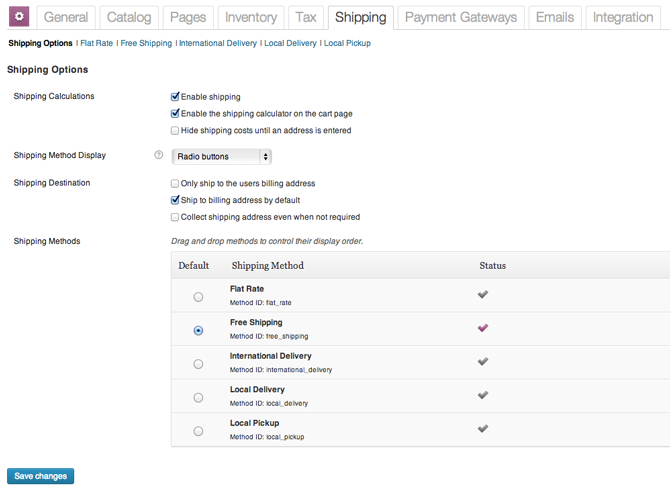The height and width of the screenshot is (500, 670).
Task: Open the Flat Rate settings link
Action: [97, 43]
